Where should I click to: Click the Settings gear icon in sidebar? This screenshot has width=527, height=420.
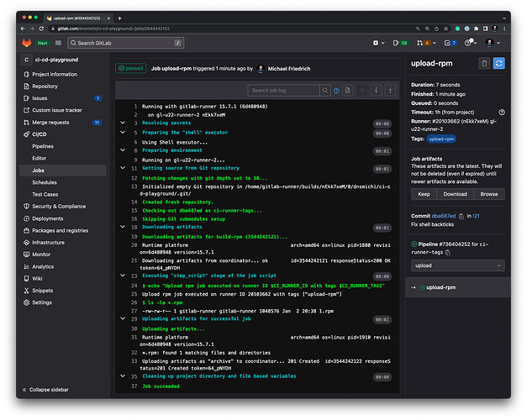point(26,302)
